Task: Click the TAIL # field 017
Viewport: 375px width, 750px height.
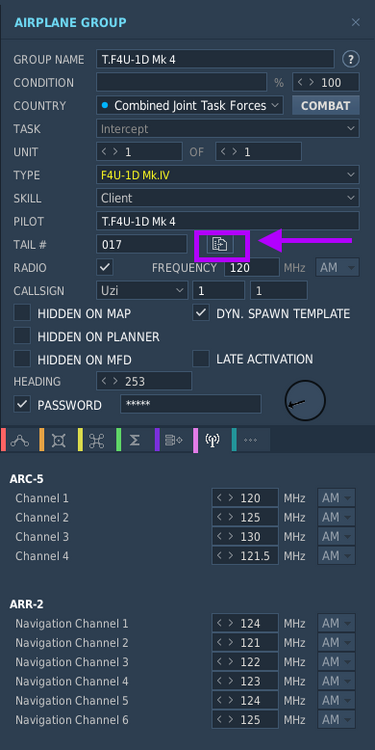Action: 142,244
